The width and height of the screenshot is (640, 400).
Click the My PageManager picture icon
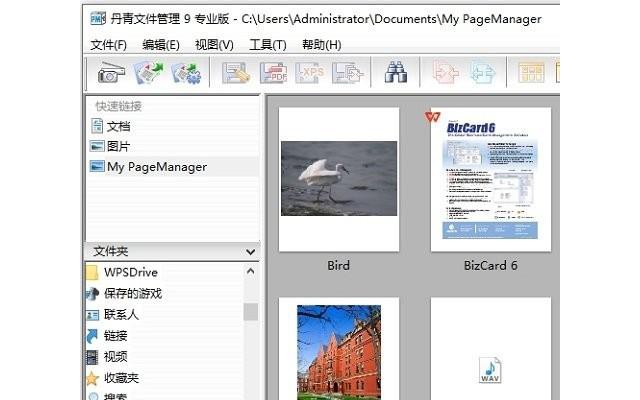(x=97, y=167)
